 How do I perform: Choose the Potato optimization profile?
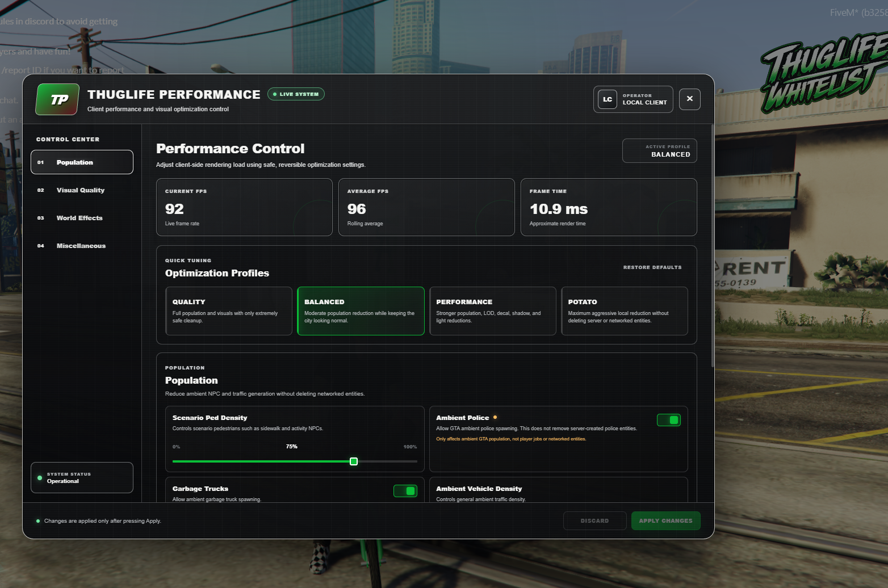(625, 311)
